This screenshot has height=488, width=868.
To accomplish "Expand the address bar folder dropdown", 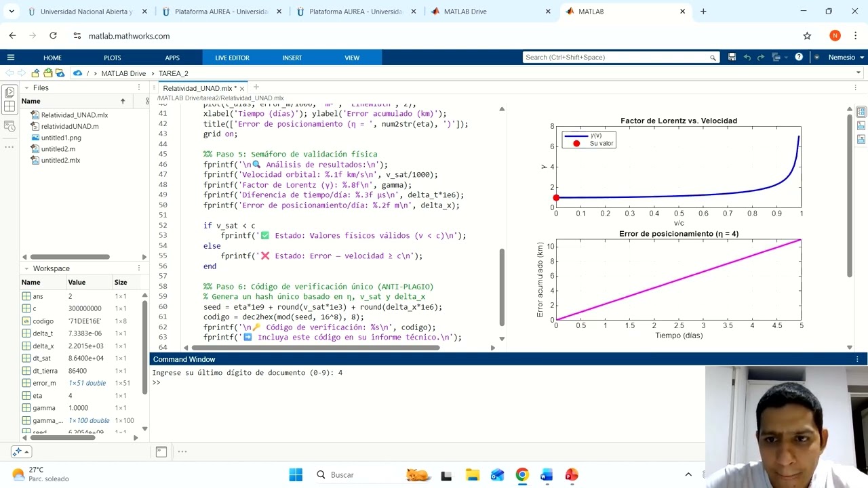I will tap(859, 73).
